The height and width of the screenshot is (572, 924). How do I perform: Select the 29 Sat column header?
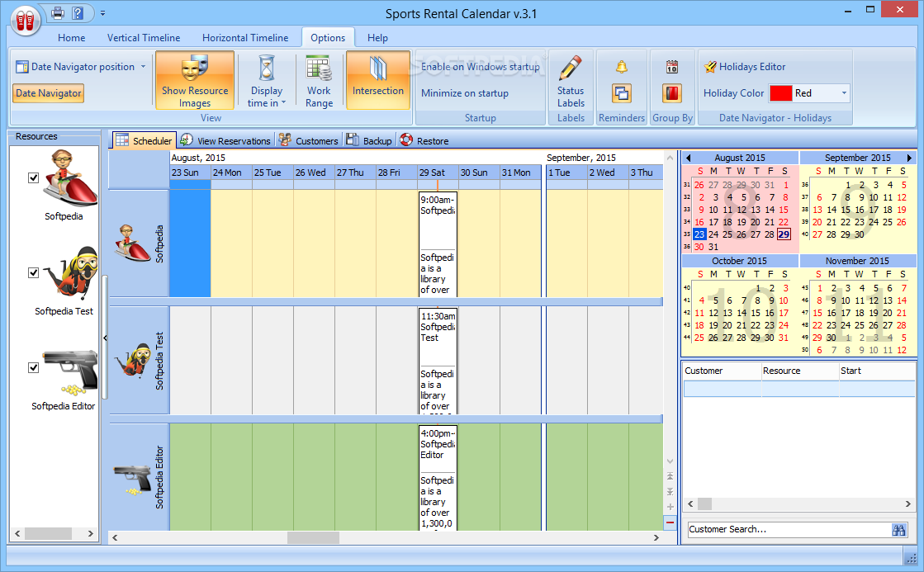click(x=438, y=173)
